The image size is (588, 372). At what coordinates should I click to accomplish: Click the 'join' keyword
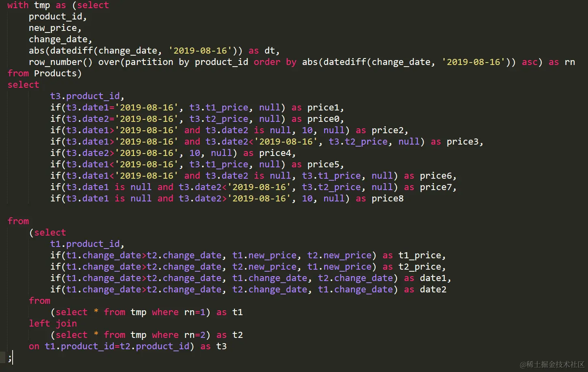pyautogui.click(x=66, y=324)
